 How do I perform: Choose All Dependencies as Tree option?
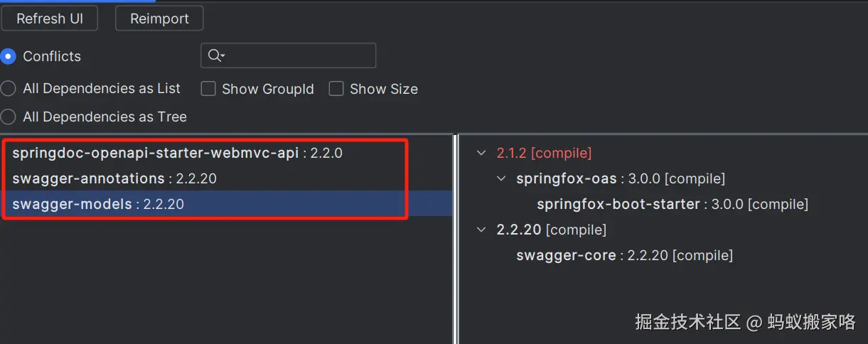click(9, 117)
